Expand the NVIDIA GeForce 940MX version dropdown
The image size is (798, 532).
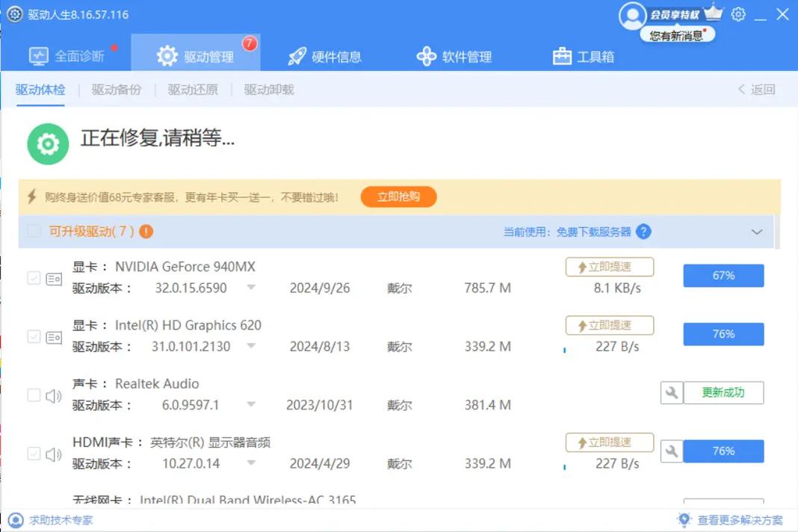click(x=252, y=288)
